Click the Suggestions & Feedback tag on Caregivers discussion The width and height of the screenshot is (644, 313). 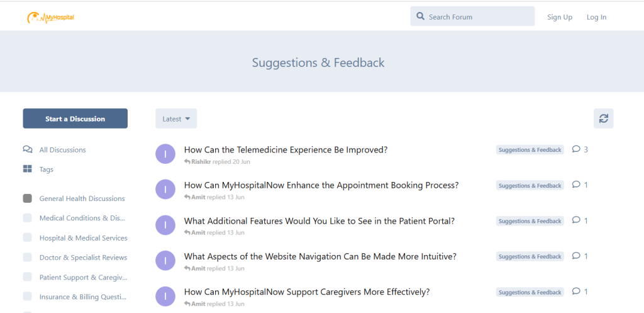[x=530, y=292]
